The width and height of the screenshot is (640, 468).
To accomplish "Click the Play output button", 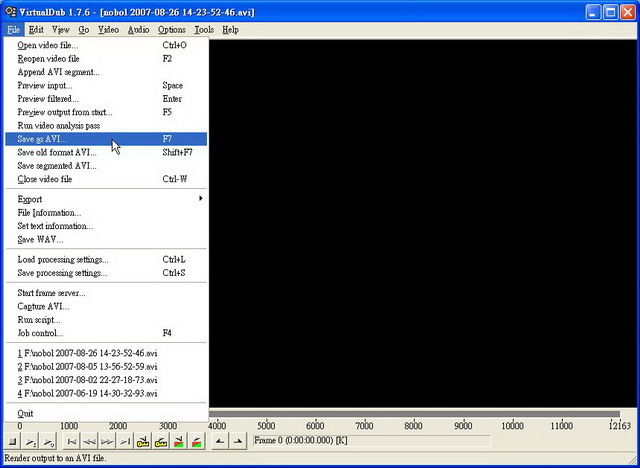I will [x=49, y=441].
